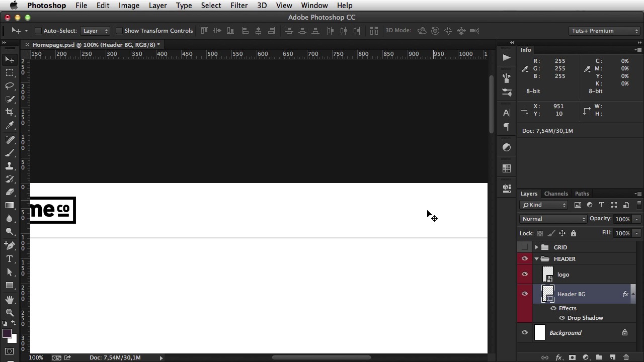Select the Brush tool

coord(10,153)
